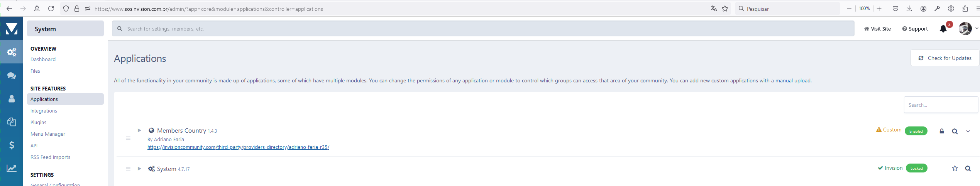Open the notifications bell icon
Screen dimensions: 980x186
(x=943, y=29)
